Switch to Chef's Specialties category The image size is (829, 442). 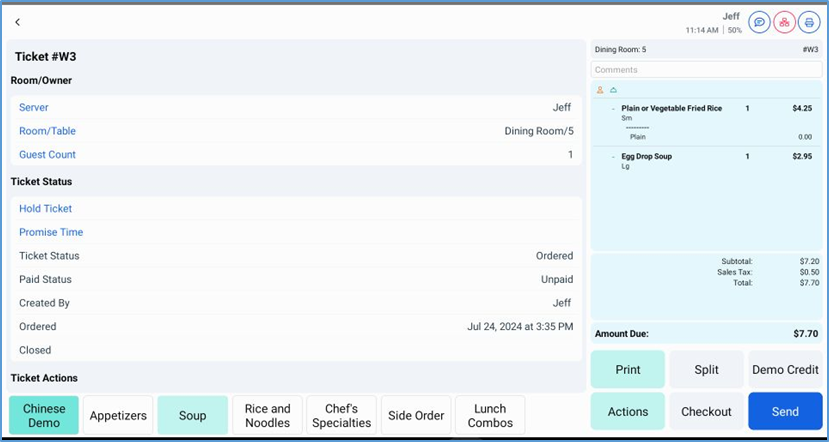[x=341, y=415]
